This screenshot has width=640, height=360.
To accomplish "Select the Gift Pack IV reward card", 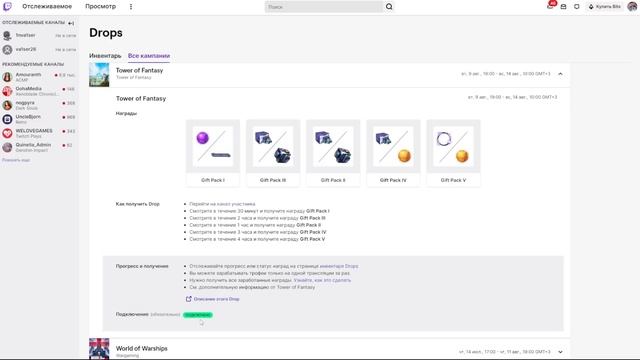I will coord(393,153).
